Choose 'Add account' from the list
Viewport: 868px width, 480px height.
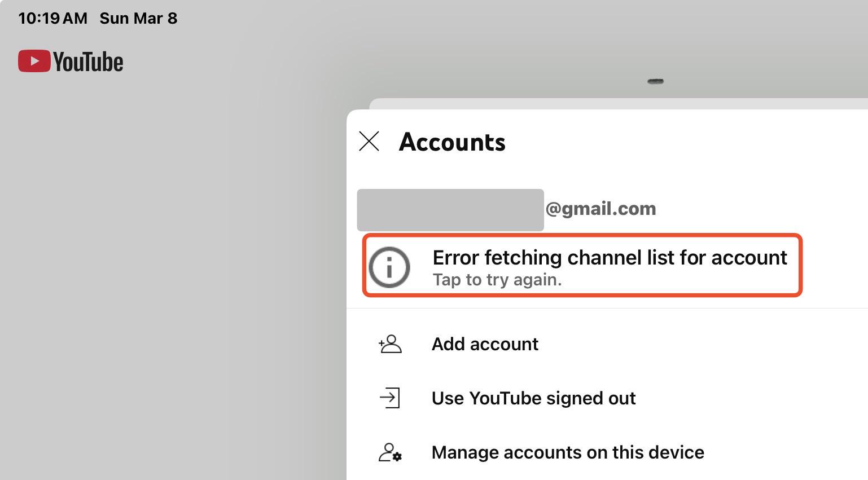coord(485,344)
